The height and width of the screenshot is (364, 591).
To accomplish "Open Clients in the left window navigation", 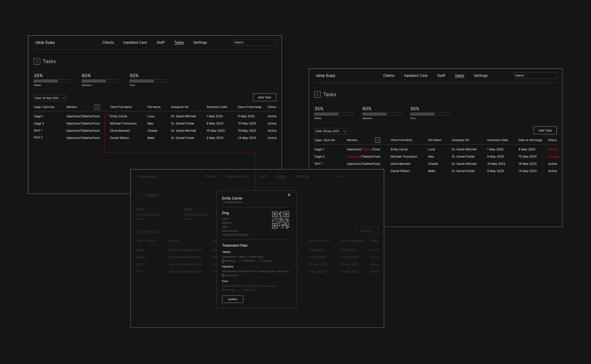I will coord(108,42).
